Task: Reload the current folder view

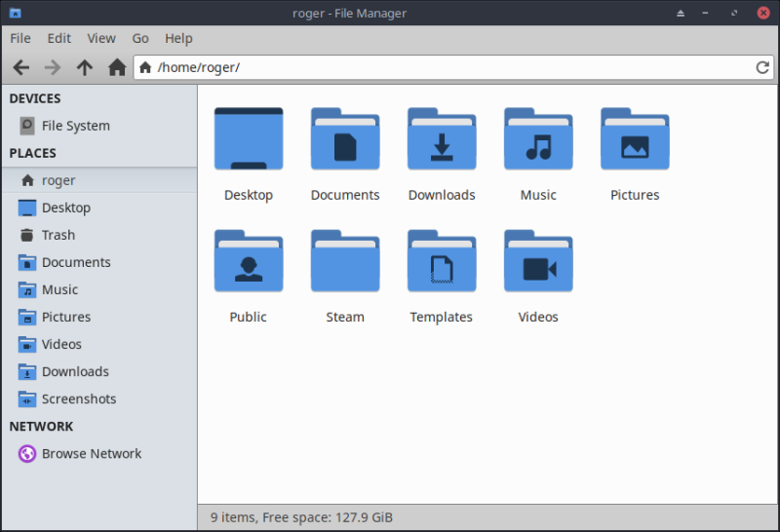Action: click(762, 67)
